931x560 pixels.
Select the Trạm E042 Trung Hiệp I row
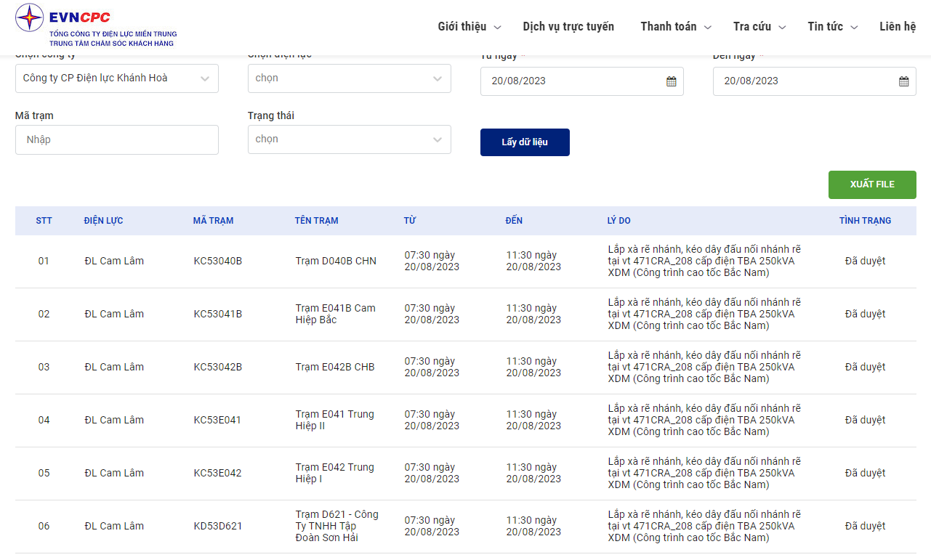pyautogui.click(x=334, y=473)
